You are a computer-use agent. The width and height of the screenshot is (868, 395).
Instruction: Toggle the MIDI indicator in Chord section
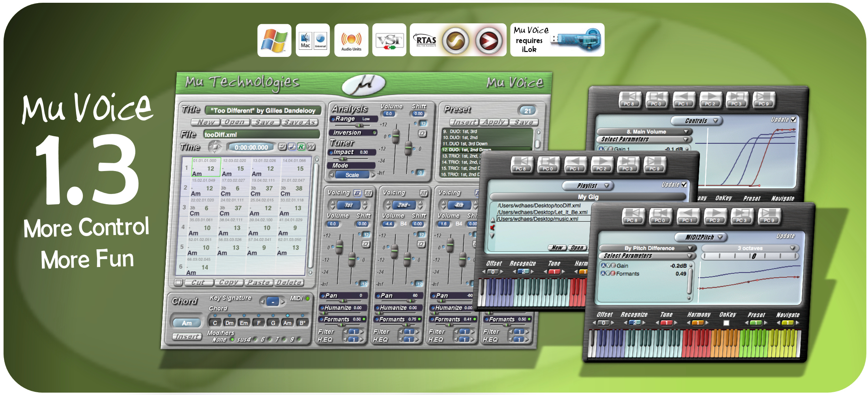pos(308,298)
